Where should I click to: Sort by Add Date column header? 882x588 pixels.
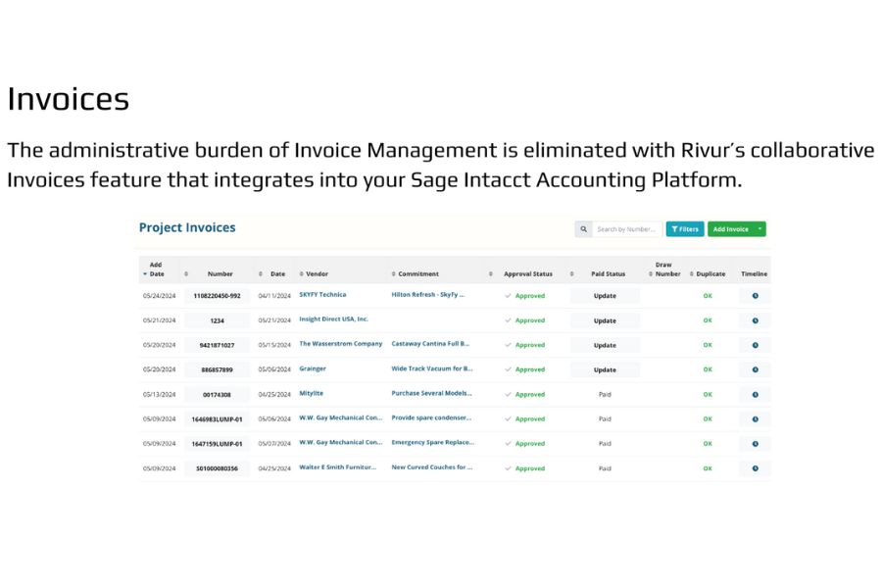pyautogui.click(x=156, y=269)
